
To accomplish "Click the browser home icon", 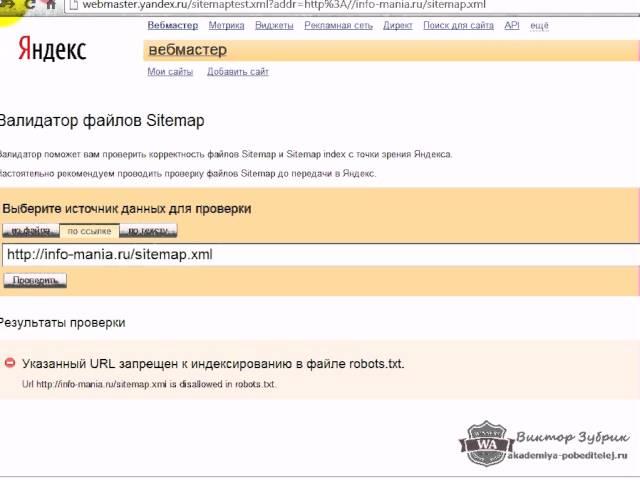I will pyautogui.click(x=50, y=4).
